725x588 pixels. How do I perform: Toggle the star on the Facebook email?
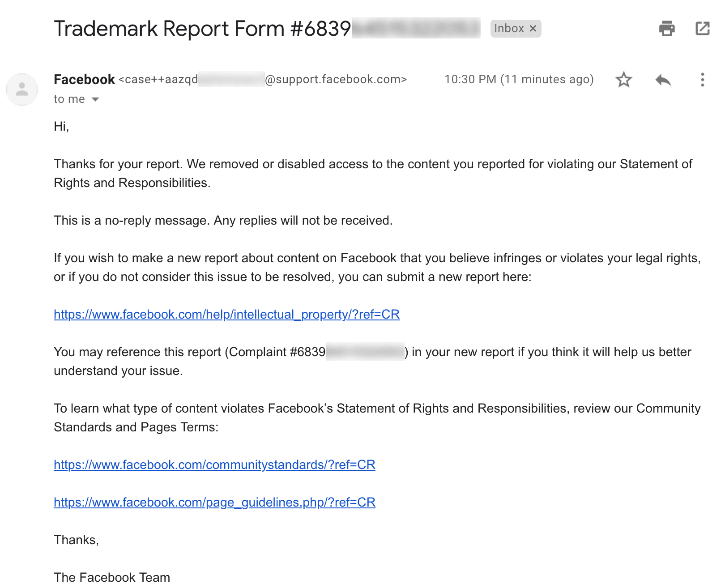pos(624,81)
